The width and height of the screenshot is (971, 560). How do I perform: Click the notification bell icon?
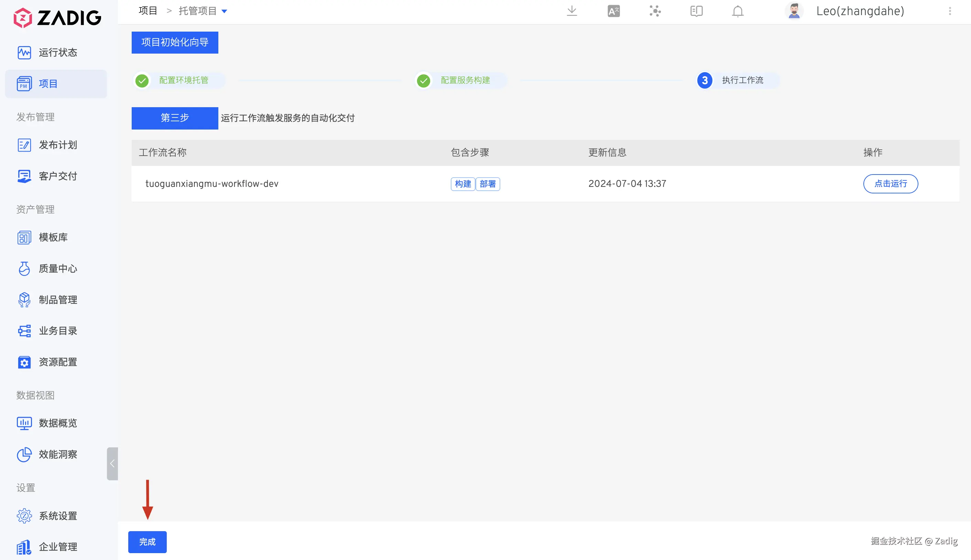pos(738,11)
